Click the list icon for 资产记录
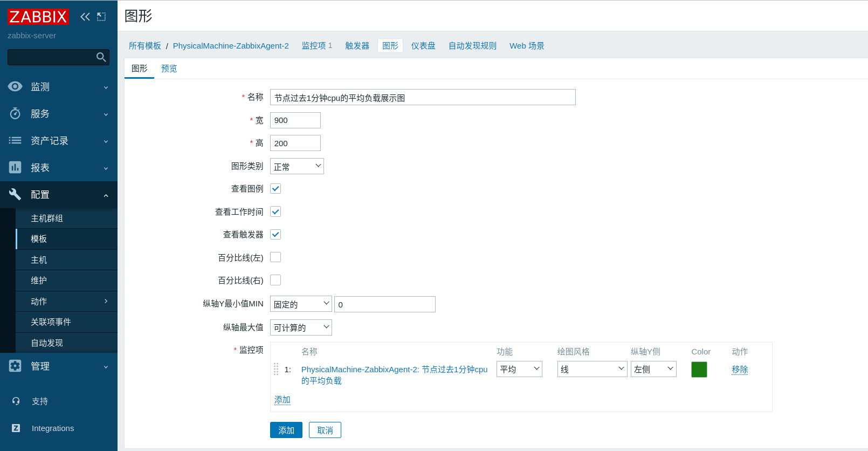868x451 pixels. [15, 140]
